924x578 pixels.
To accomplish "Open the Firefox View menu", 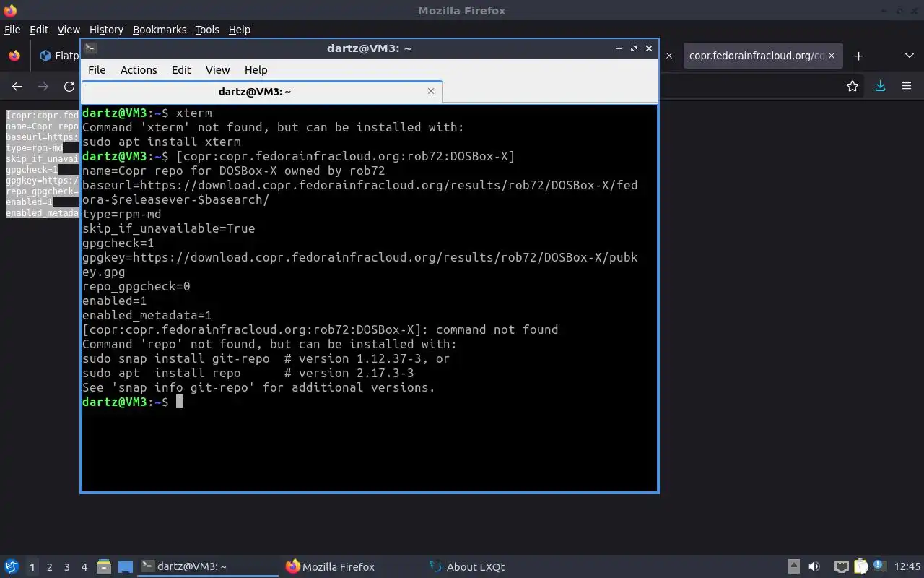I will pos(69,30).
